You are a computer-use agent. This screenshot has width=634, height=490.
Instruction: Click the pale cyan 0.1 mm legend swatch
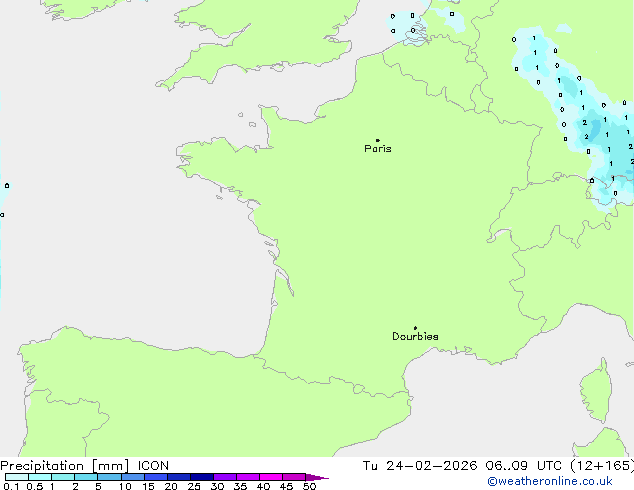(17, 477)
